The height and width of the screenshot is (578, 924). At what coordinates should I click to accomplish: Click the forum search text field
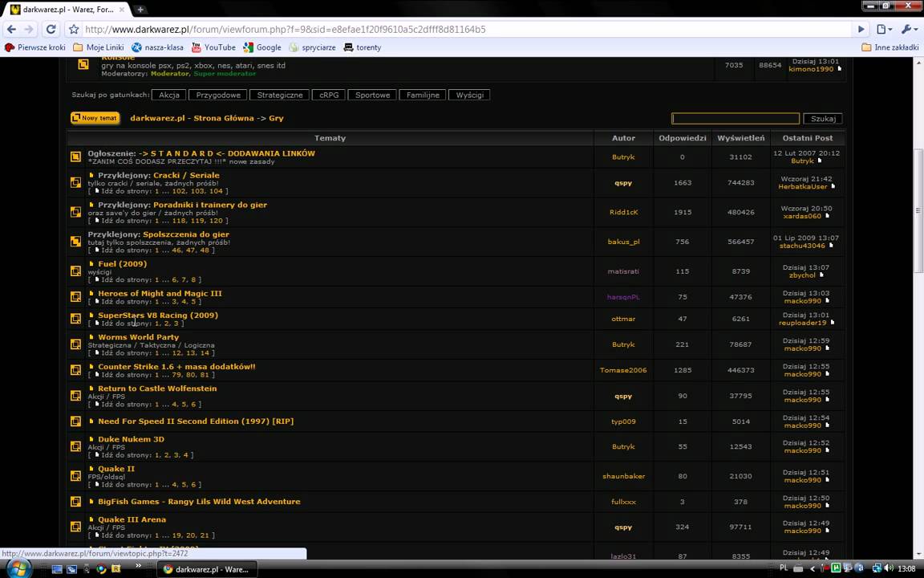click(736, 119)
